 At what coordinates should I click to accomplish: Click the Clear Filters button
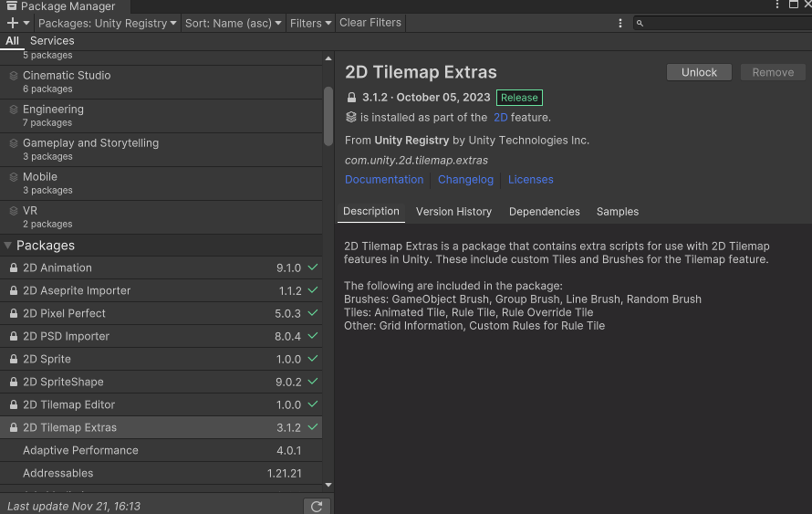tap(370, 23)
